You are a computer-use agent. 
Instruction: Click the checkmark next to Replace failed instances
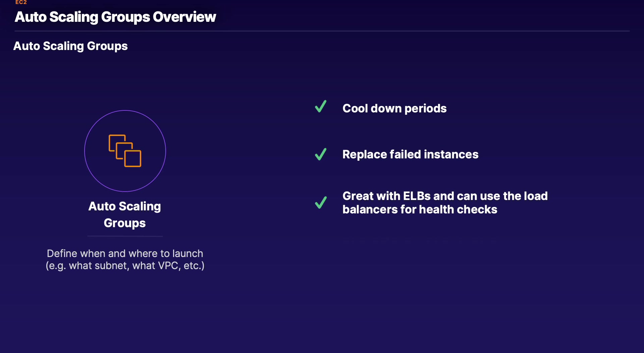pyautogui.click(x=321, y=154)
